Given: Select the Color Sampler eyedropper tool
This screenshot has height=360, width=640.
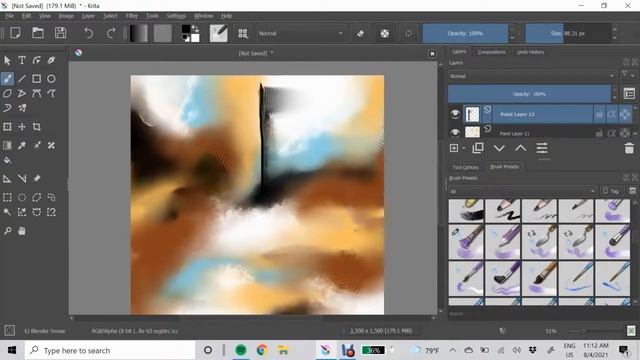Looking at the screenshot, I should [22, 145].
